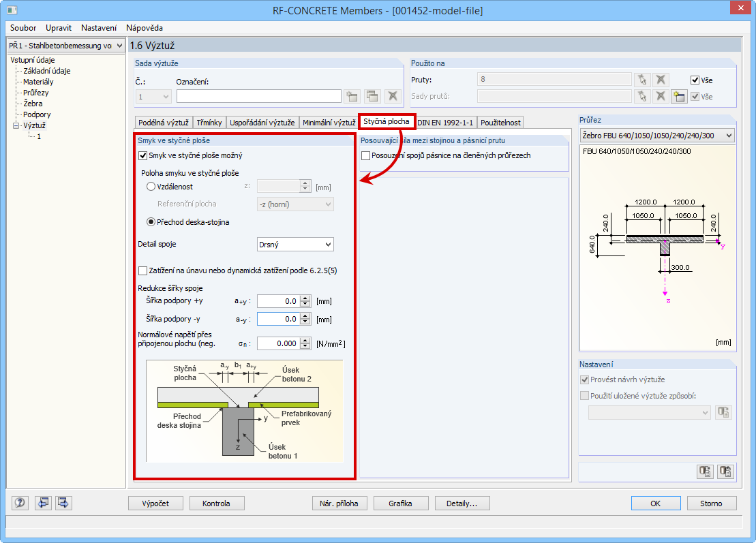Switch to the 'Minimální výztuž' tab
Image resolution: width=756 pixels, height=543 pixels.
(329, 123)
